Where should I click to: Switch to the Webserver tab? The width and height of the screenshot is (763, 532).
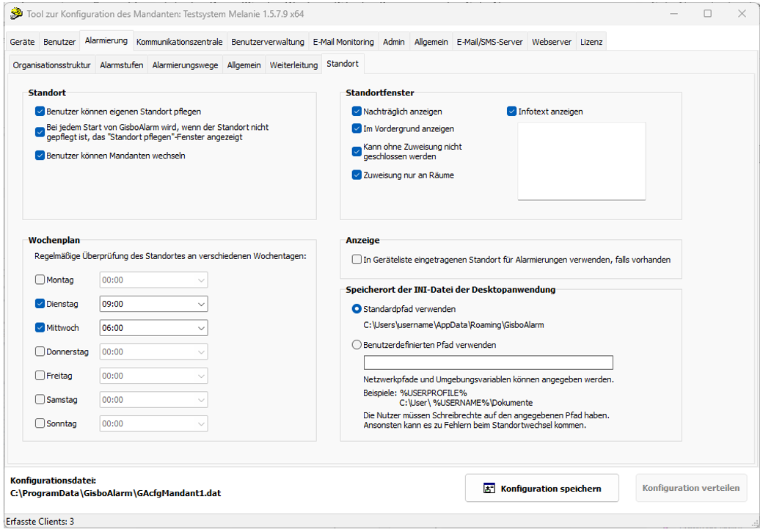point(551,42)
